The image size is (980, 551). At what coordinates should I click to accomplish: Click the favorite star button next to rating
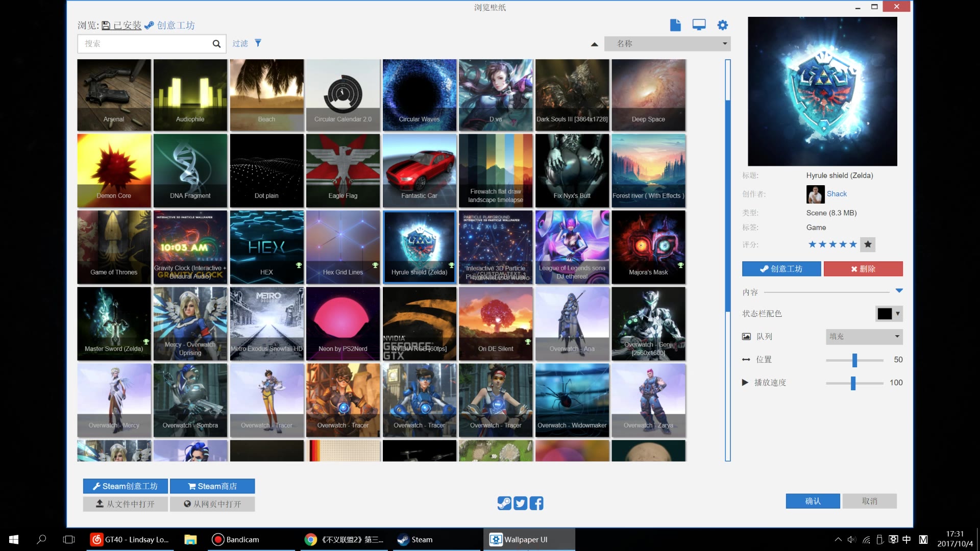868,244
